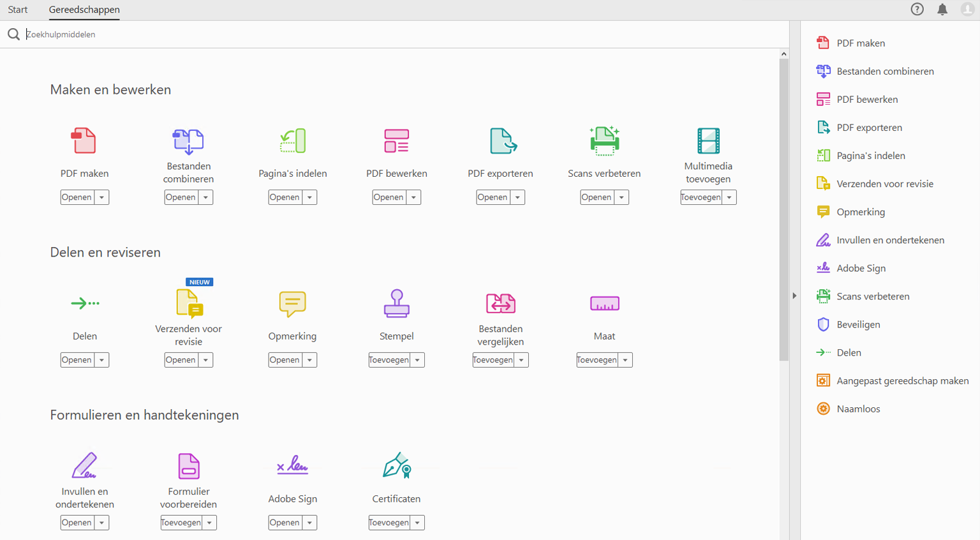
Task: Select the Adobe Sign signature icon
Action: pyautogui.click(x=292, y=465)
